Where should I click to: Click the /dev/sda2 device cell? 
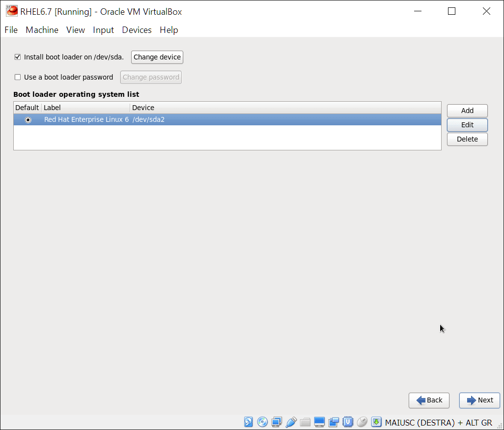click(148, 119)
